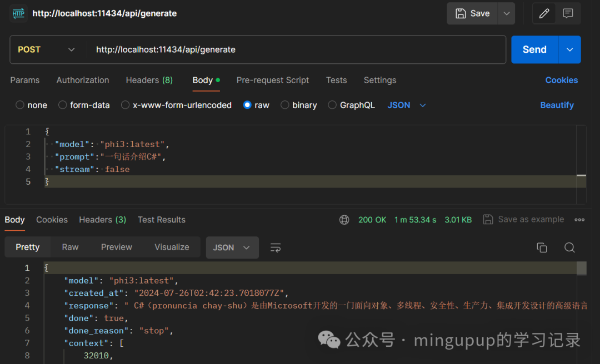Click the HTTP request icon

pos(18,13)
